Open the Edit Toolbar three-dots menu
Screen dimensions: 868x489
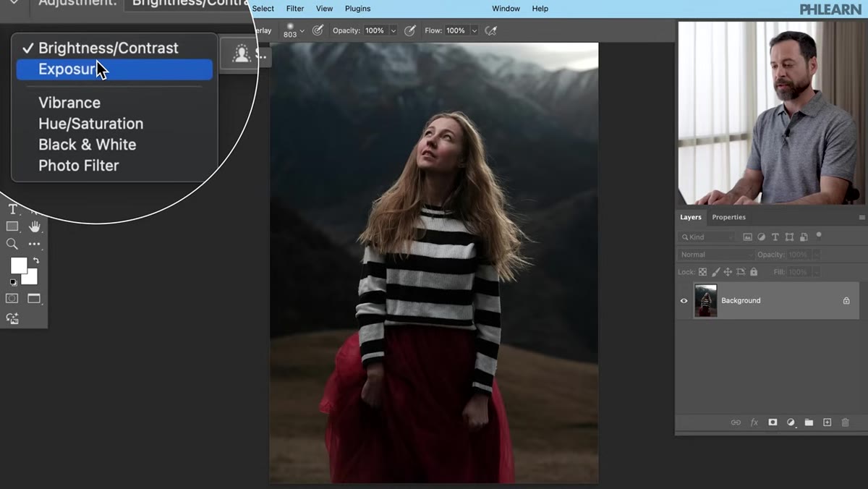[x=34, y=244]
